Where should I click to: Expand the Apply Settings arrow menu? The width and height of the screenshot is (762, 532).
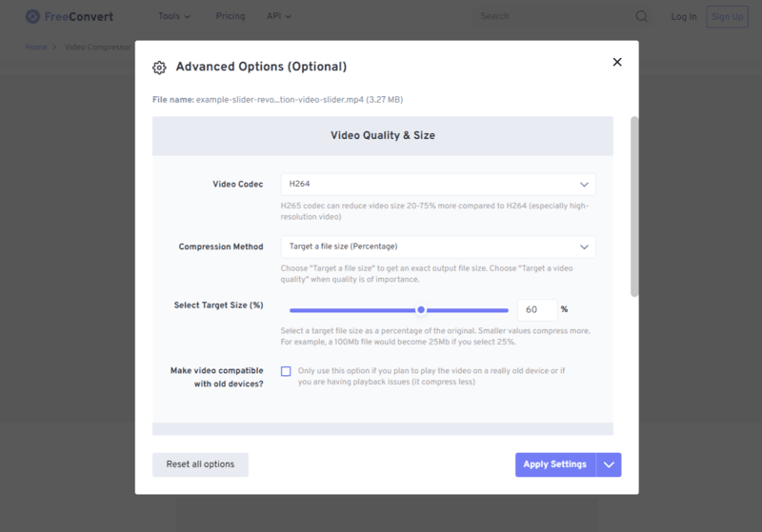click(x=610, y=464)
